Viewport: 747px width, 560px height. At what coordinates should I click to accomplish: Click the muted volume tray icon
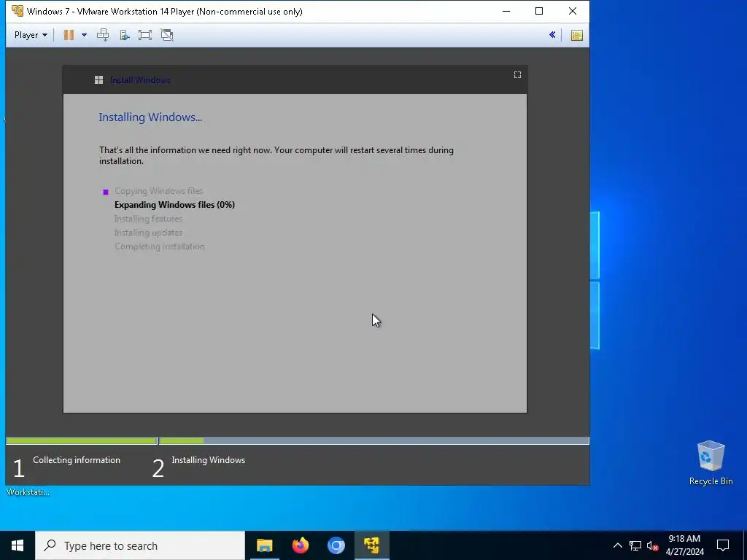[x=652, y=545]
